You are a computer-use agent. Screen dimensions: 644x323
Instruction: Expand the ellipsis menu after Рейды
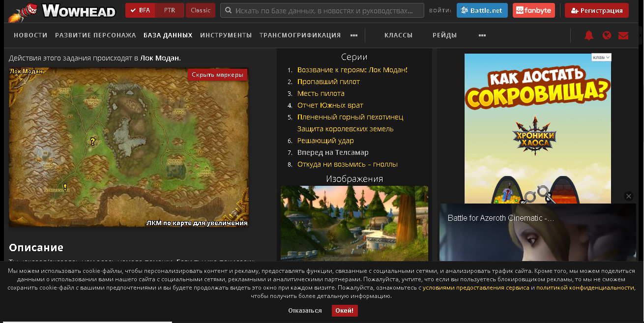point(482,35)
